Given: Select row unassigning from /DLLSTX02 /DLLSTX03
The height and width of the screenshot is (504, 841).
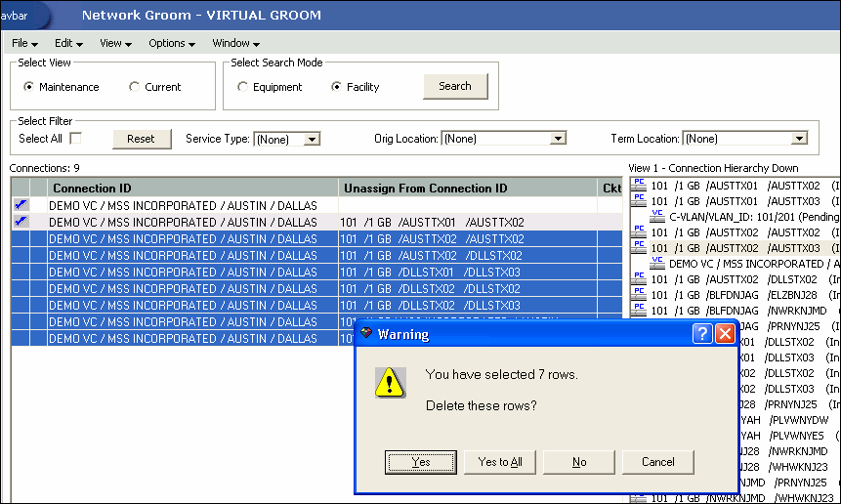Looking at the screenshot, I should (x=316, y=305).
